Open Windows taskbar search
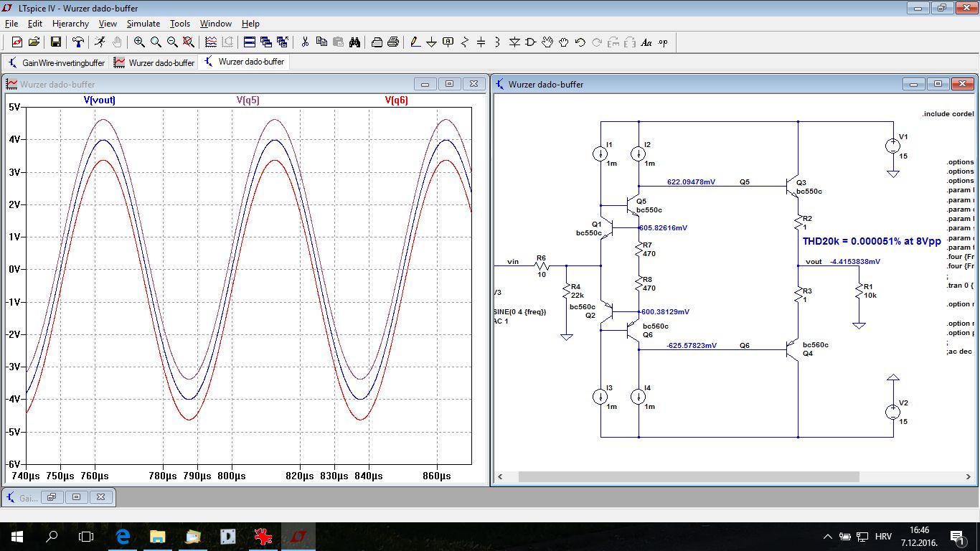The image size is (980, 551). [52, 536]
